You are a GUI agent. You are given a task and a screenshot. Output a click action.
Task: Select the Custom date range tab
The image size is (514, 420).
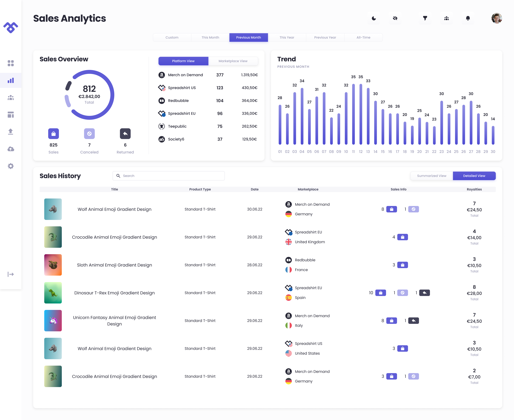tap(172, 37)
